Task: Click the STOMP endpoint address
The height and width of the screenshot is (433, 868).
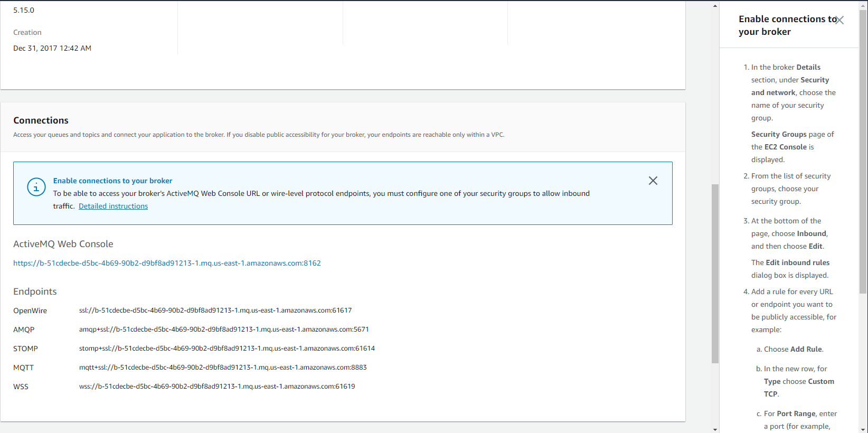Action: pos(227,349)
